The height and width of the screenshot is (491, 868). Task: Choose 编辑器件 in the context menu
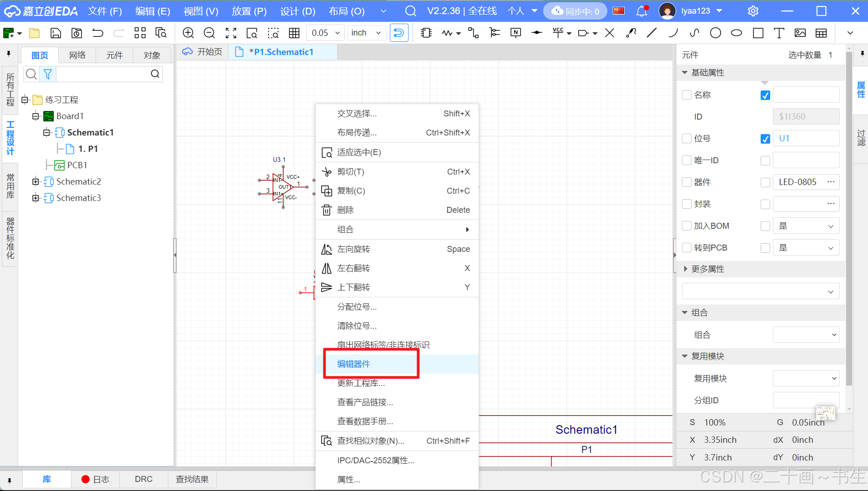[x=397, y=364]
